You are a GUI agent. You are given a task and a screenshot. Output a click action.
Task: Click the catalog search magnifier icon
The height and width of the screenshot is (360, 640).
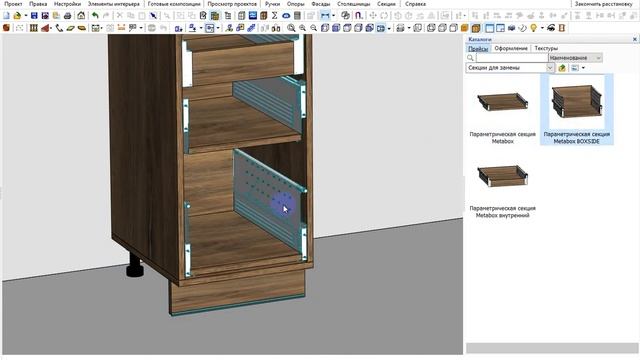pyautogui.click(x=471, y=58)
